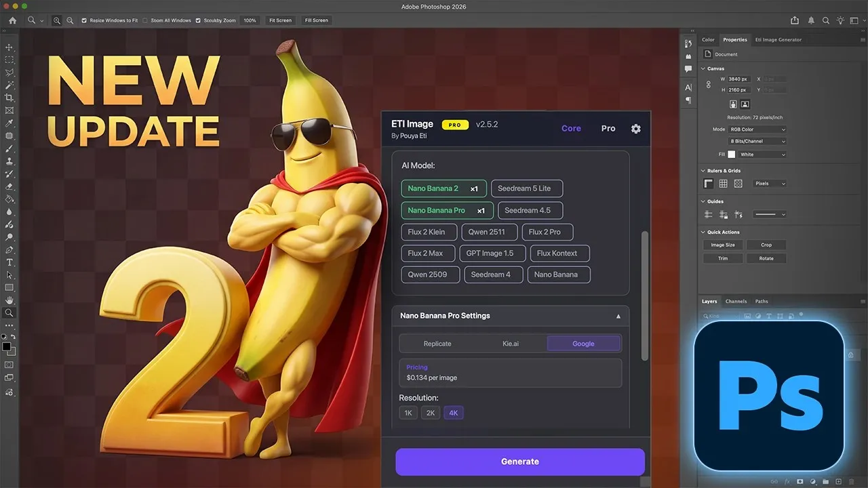This screenshot has width=868, height=488.
Task: Open the search magnifier at top right
Action: tap(827, 20)
